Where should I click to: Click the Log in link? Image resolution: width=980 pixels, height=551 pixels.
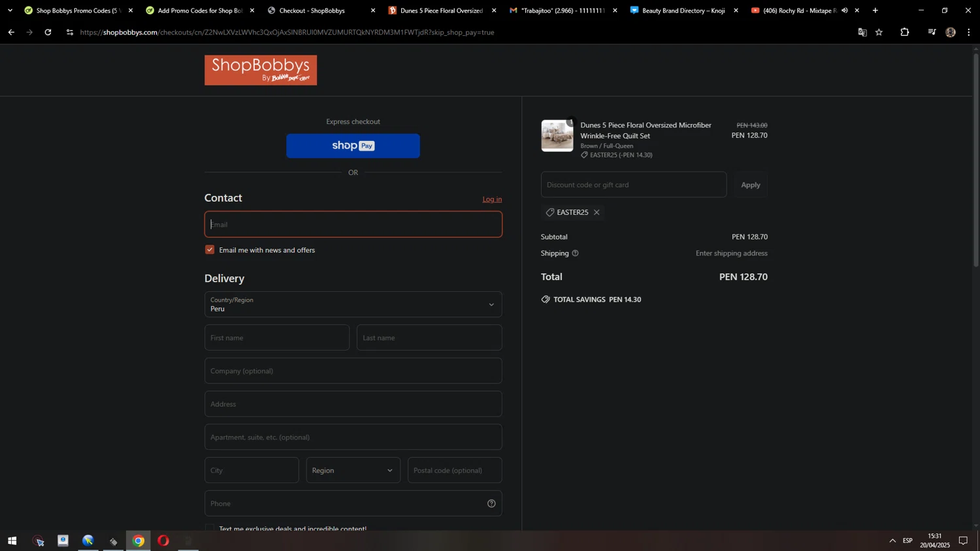coord(492,199)
